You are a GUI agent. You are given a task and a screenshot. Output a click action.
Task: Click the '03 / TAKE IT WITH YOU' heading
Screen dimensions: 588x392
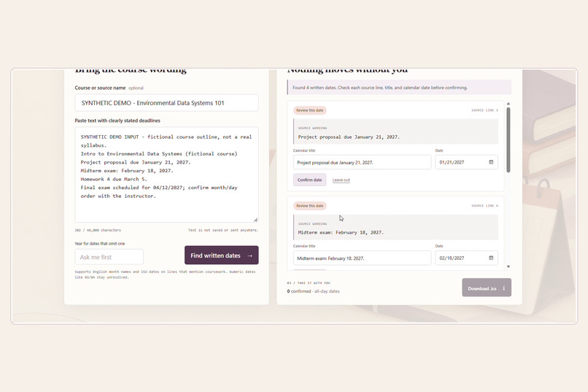(309, 283)
